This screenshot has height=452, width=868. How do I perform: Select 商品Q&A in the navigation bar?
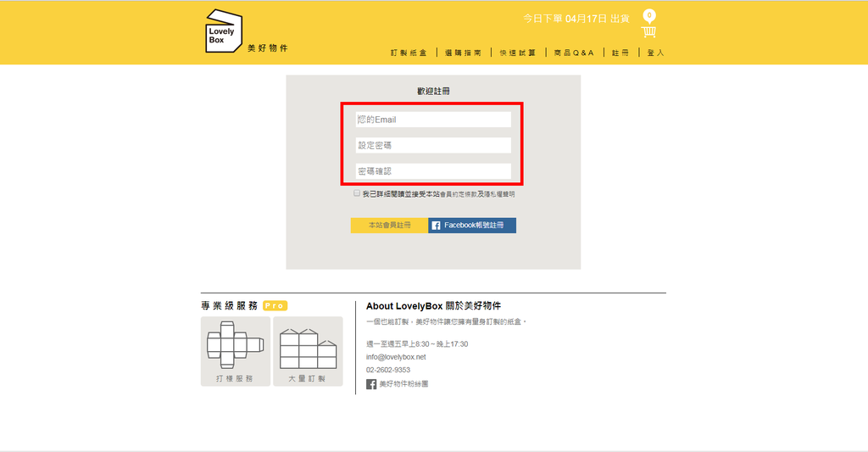coord(574,53)
